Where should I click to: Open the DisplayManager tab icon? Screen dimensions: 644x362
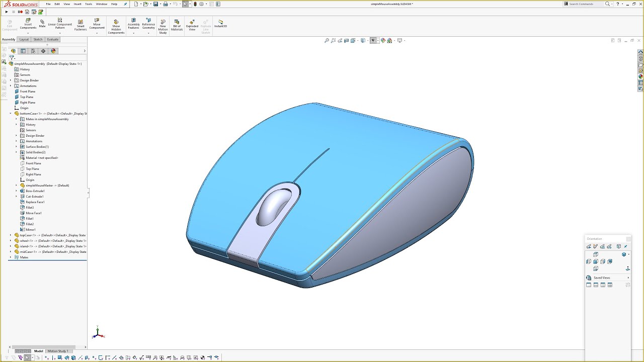(53, 51)
